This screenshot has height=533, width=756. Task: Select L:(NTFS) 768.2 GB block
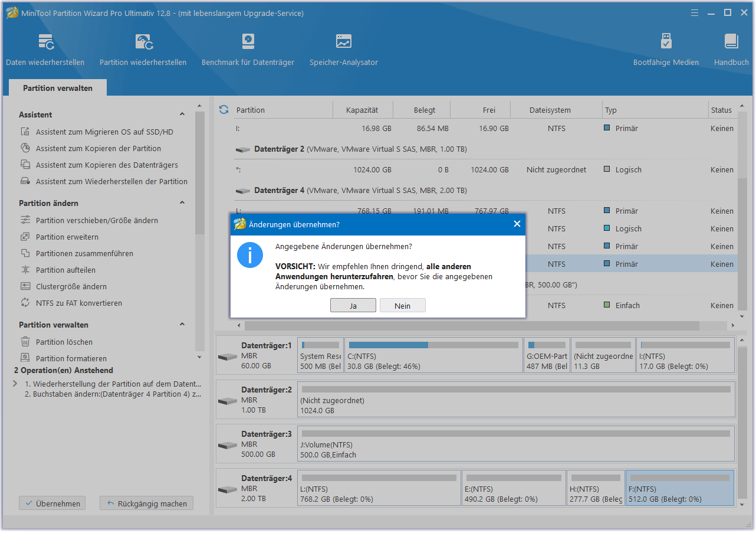379,488
